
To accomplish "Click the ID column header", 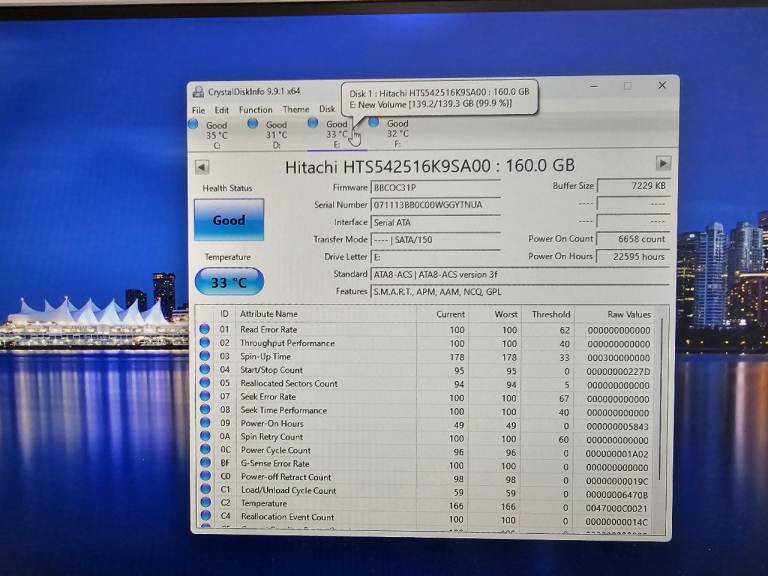I will tap(224, 313).
